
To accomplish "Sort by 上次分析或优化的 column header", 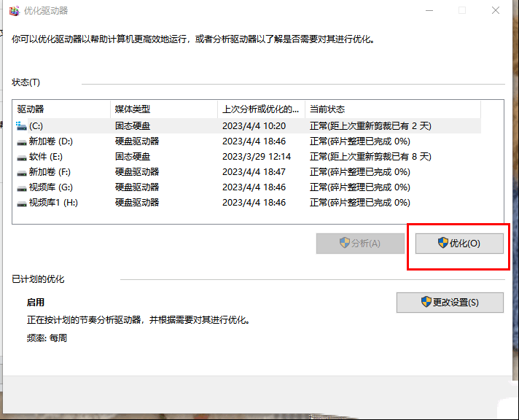I will tap(261, 109).
